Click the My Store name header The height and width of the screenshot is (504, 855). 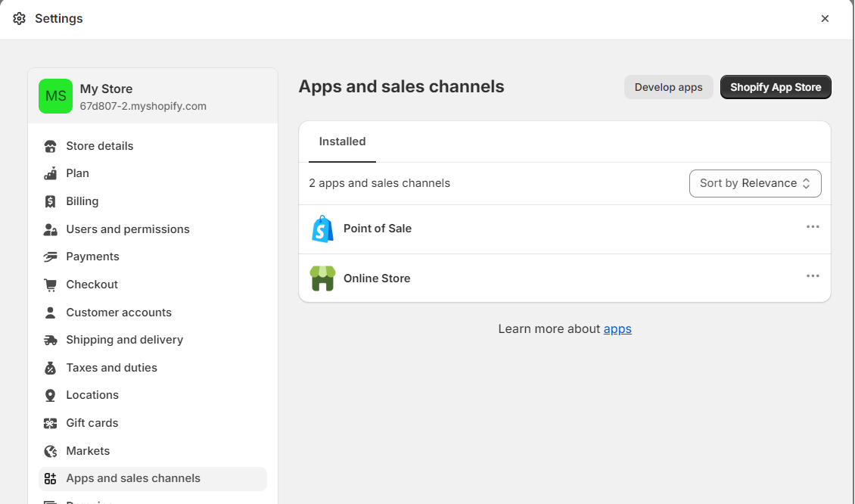[x=107, y=89]
